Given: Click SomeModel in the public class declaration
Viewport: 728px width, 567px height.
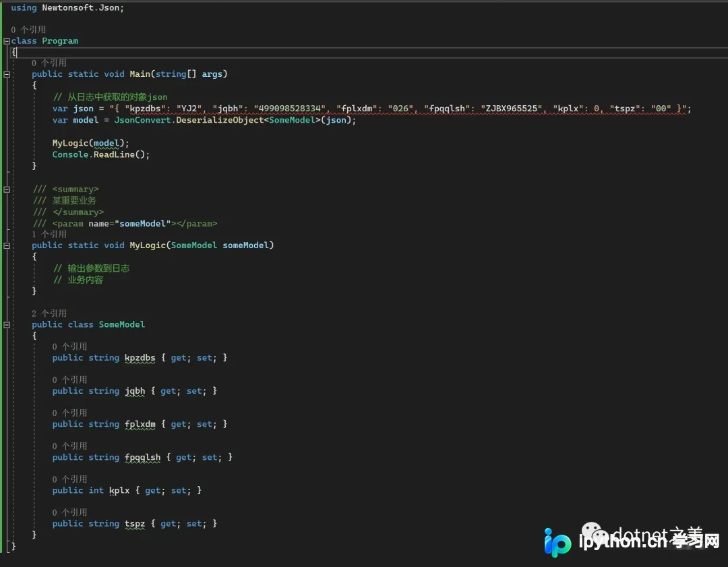Looking at the screenshot, I should [121, 324].
